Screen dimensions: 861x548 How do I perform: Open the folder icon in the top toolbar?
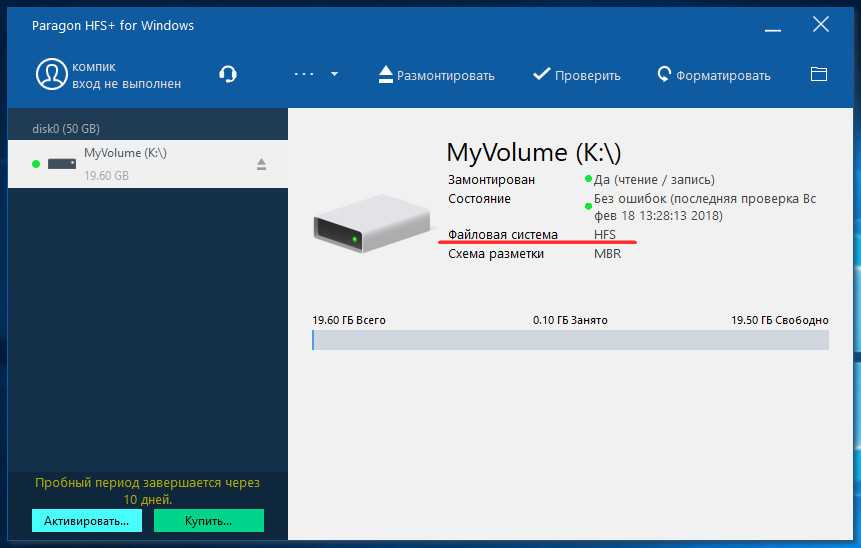pos(819,75)
